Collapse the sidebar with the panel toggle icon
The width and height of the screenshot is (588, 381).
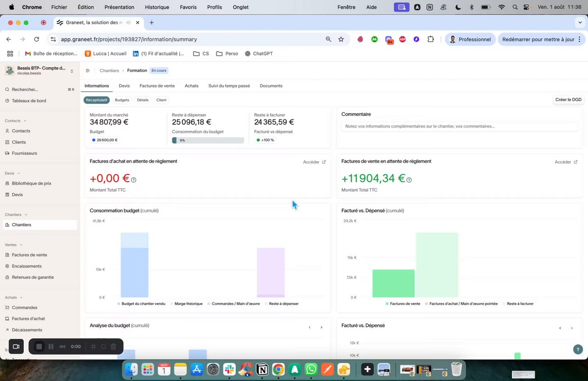pyautogui.click(x=88, y=71)
